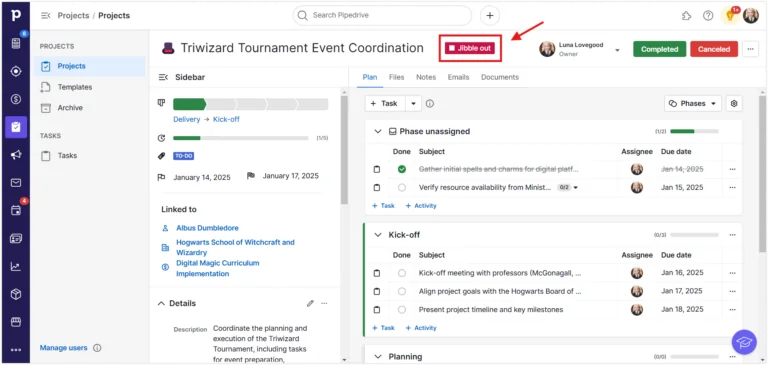Image resolution: width=768 pixels, height=365 pixels.
Task: Open the Marketplace sidebar icon
Action: (x=16, y=322)
